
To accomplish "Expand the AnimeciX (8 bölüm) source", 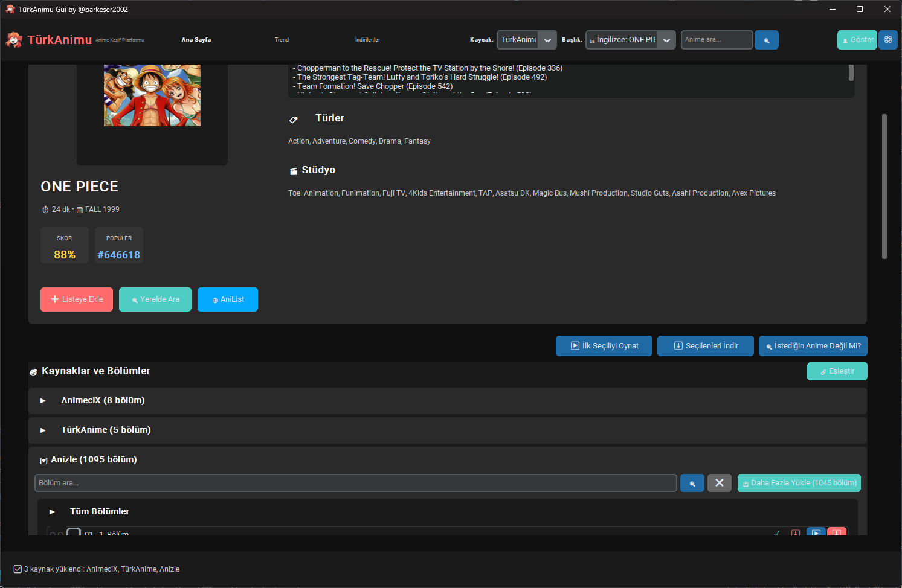I will (x=43, y=401).
